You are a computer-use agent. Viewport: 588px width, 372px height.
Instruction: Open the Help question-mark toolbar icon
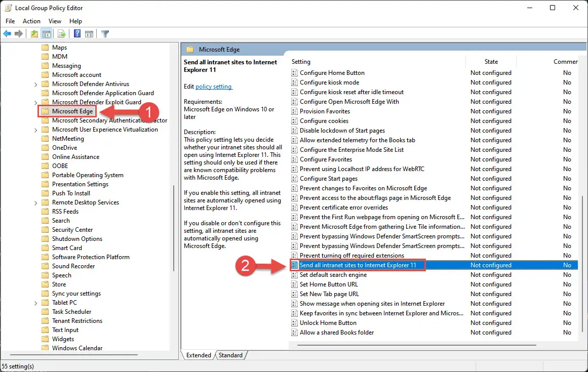pos(77,34)
